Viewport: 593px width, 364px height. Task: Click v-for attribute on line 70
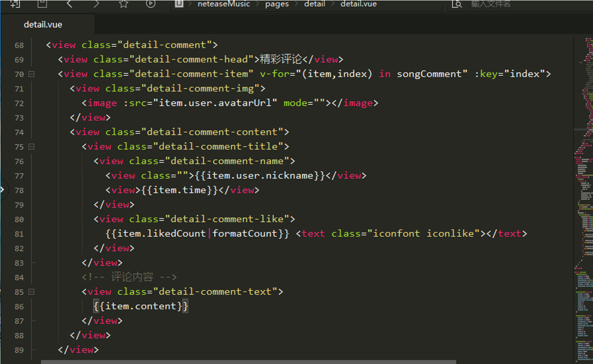pyautogui.click(x=274, y=74)
